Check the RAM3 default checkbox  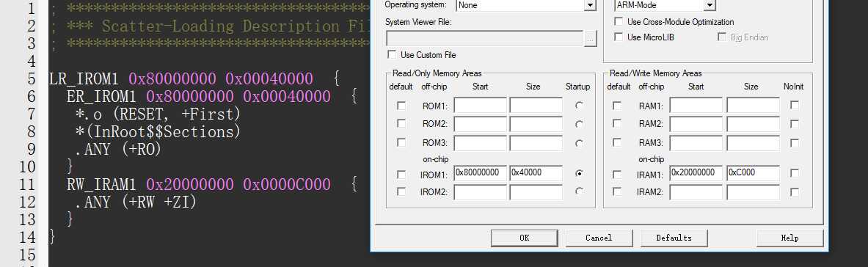(x=617, y=143)
